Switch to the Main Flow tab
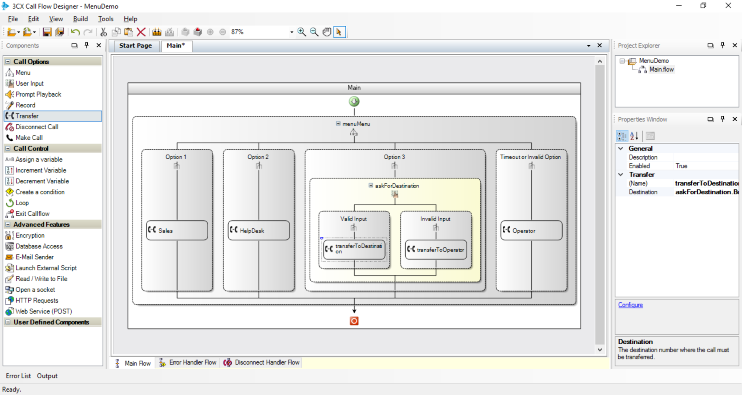This screenshot has height=395, width=742. (x=133, y=363)
